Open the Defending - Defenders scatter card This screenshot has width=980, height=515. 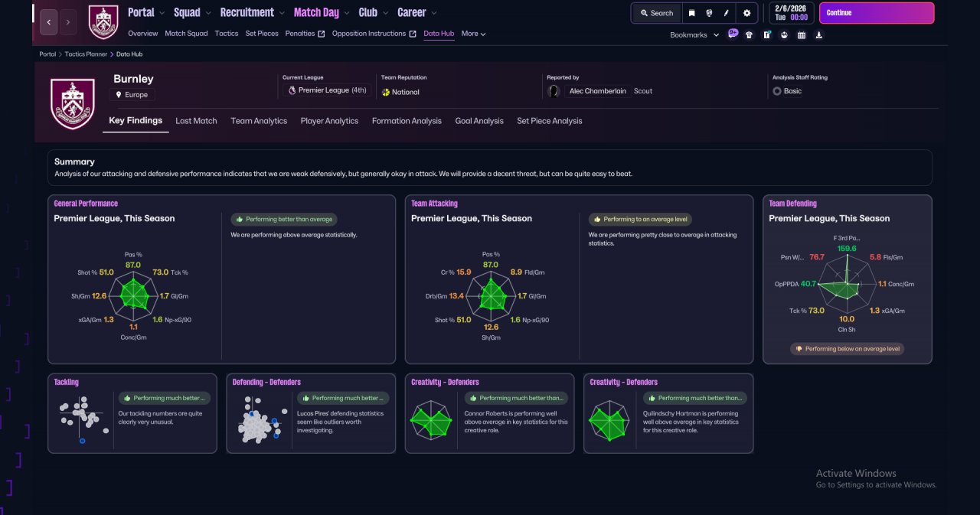[311, 413]
